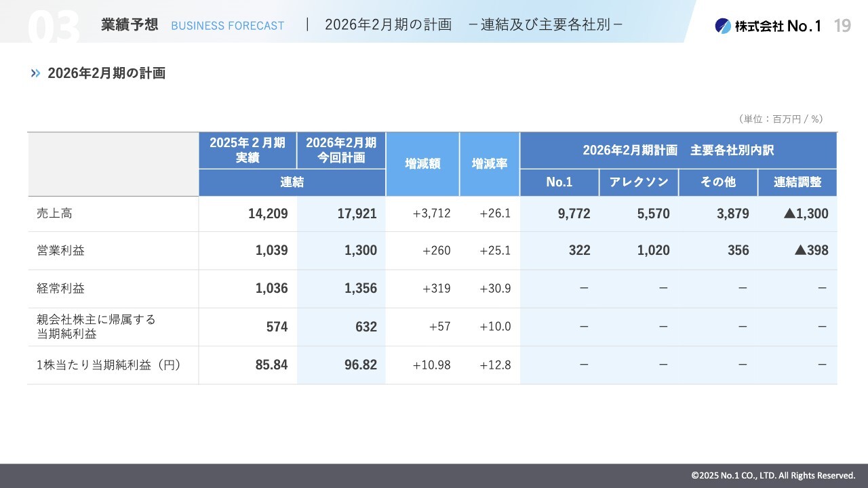Click the double chevron before 2026年2月期の計画

coord(35,73)
